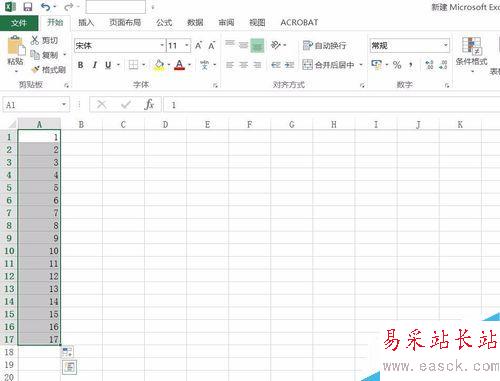Switch to the 数据 tab
This screenshot has width=500, height=381.
click(195, 22)
